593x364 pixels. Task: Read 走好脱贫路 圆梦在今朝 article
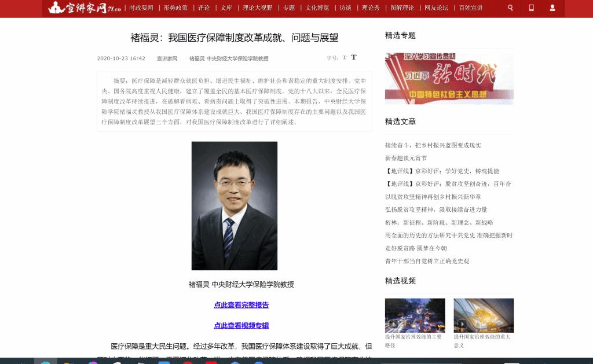tap(416, 248)
